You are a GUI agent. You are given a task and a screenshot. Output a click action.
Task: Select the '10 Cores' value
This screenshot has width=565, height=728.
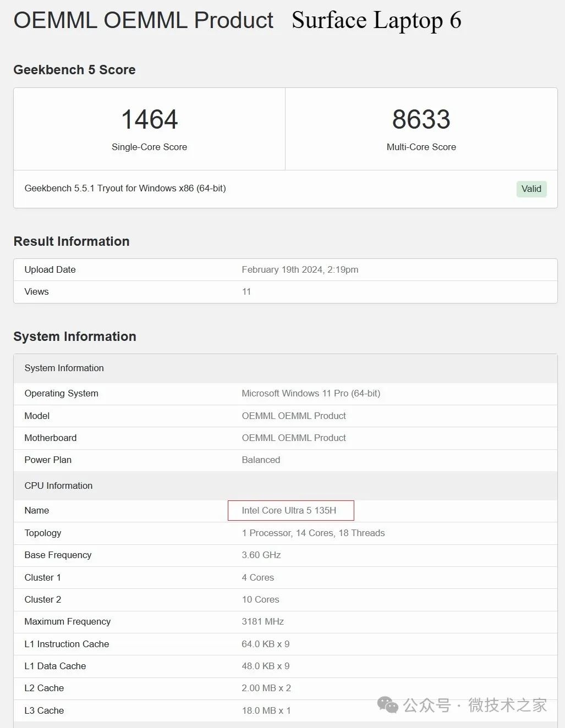click(260, 599)
